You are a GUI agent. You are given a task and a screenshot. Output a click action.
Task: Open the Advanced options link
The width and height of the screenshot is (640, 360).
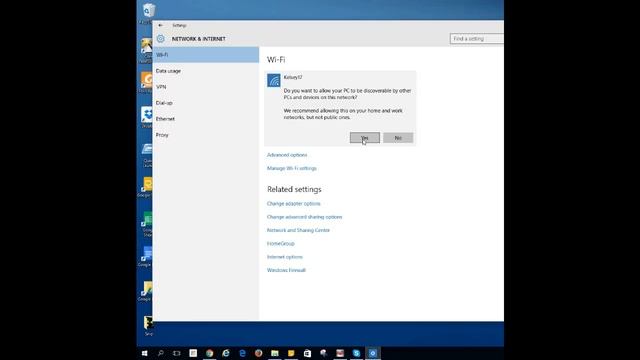(x=287, y=155)
